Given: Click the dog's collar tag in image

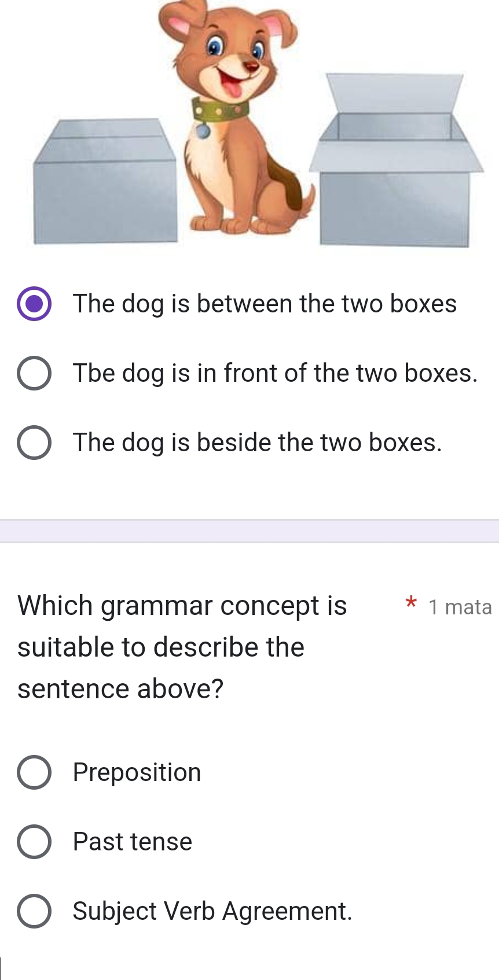Looking at the screenshot, I should pos(204,132).
